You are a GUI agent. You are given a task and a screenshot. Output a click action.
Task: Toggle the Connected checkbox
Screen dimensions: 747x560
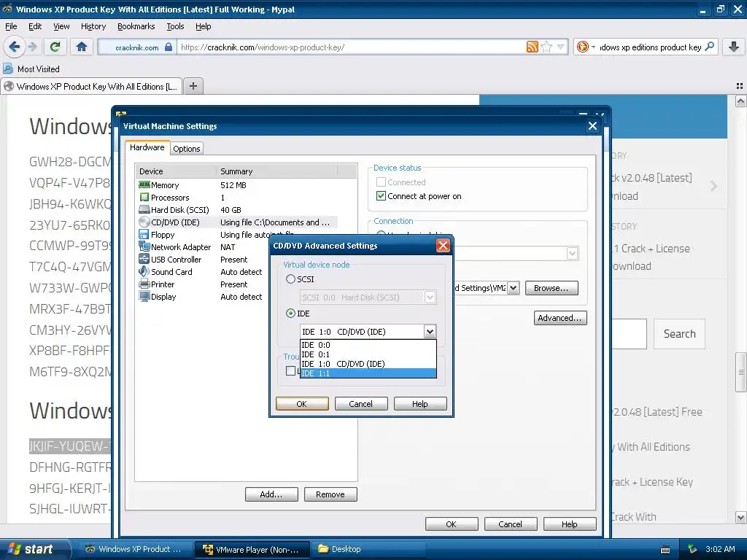click(381, 182)
